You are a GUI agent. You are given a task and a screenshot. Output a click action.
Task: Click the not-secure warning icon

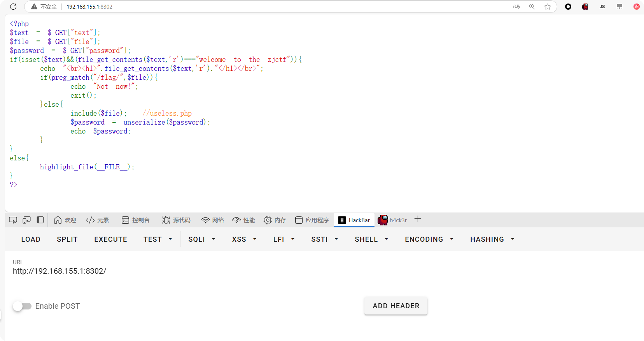(x=34, y=7)
